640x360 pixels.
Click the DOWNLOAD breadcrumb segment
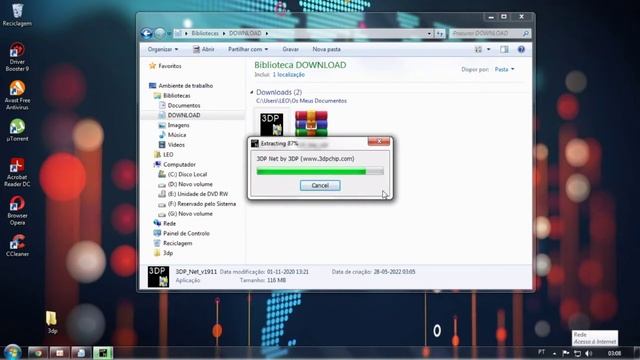point(245,33)
